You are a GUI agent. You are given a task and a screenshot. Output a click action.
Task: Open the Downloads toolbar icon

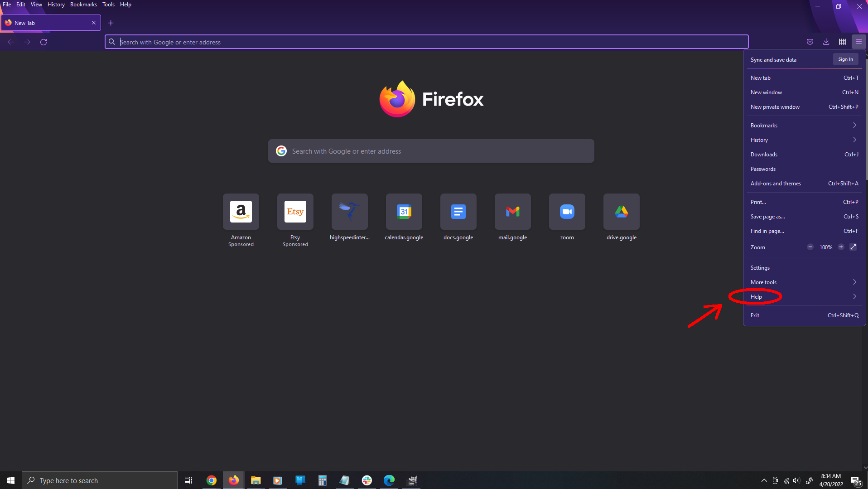click(x=826, y=42)
